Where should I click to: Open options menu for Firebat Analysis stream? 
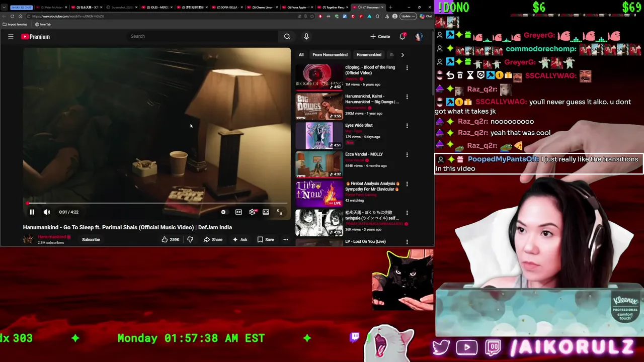407,184
